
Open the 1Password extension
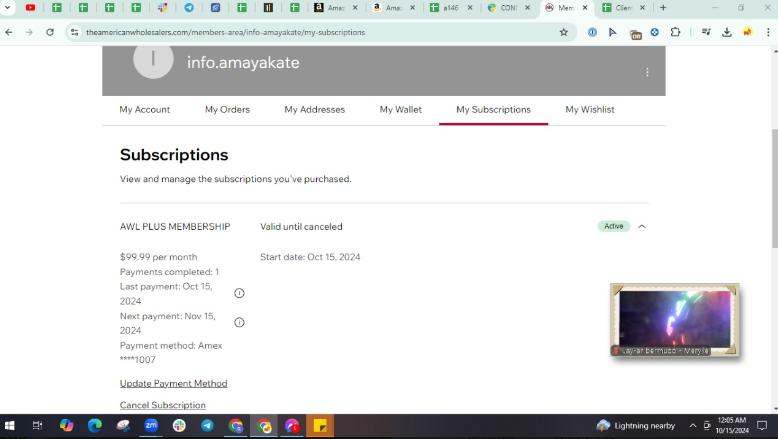[x=592, y=32]
